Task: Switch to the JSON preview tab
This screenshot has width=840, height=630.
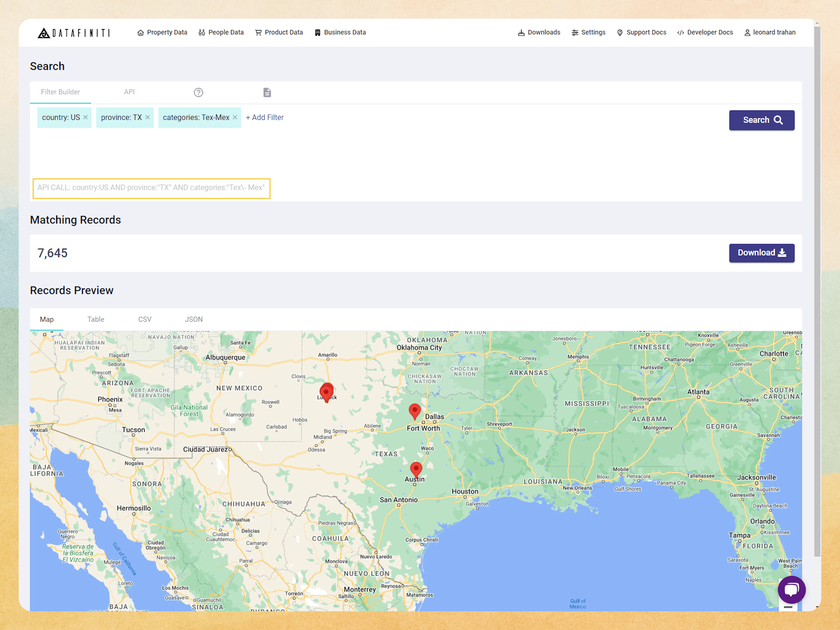Action: (x=194, y=319)
